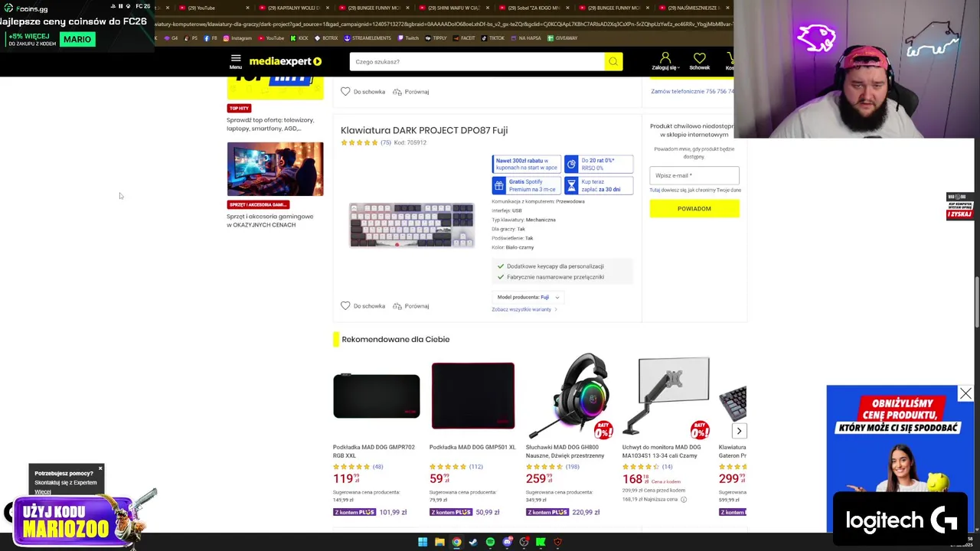Open the Klawiatura DARK PROJECT DPO87 Fuji title
Viewport: 980px width, 551px height.
(x=424, y=130)
